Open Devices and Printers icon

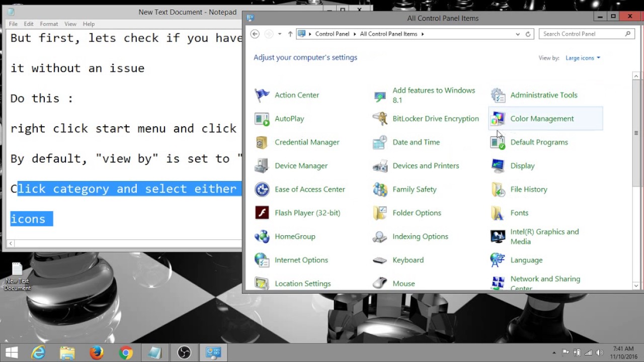380,166
